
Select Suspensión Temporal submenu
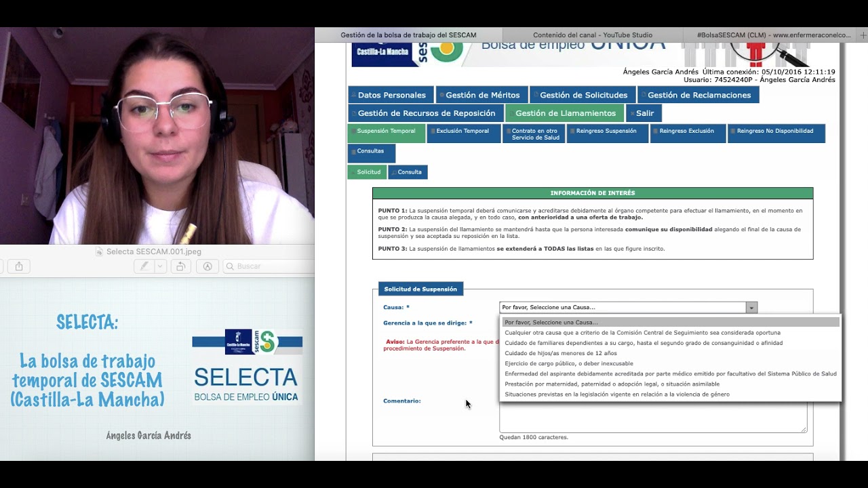387,134
